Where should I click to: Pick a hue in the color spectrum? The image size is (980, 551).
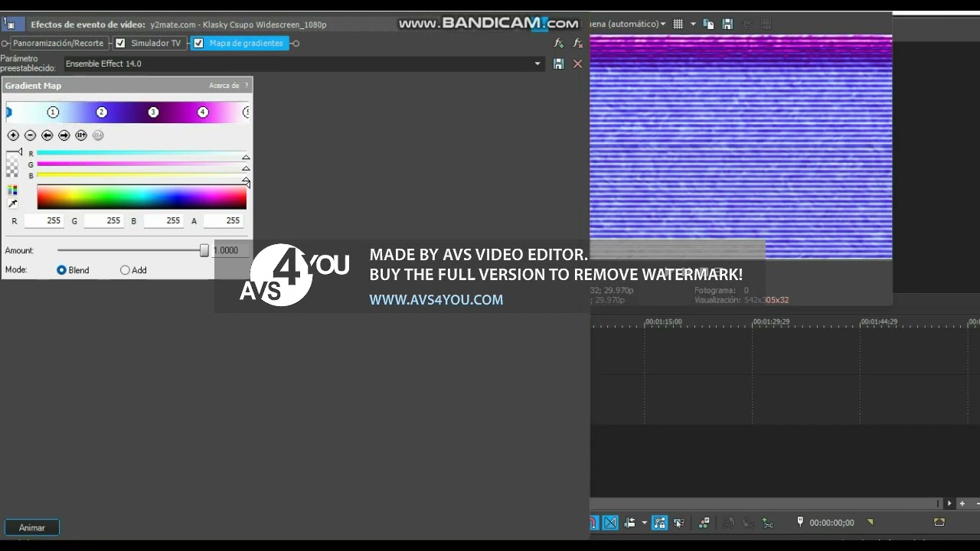pos(142,197)
